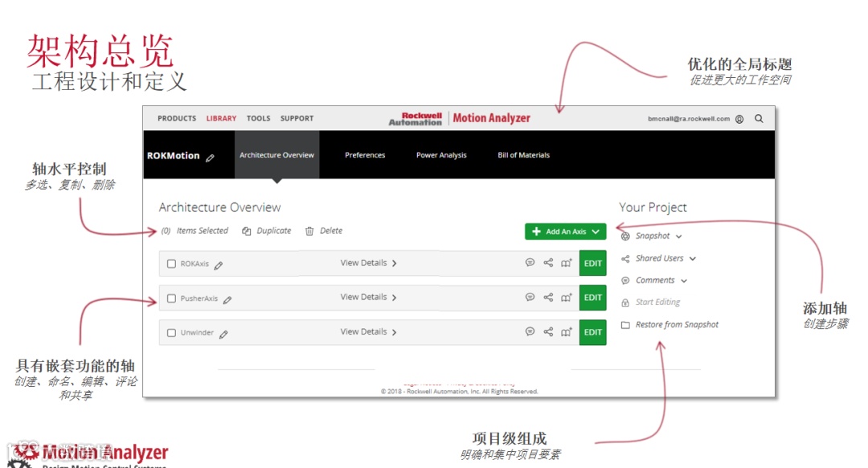Open the TOOLS menu
The height and width of the screenshot is (468, 868).
259,118
